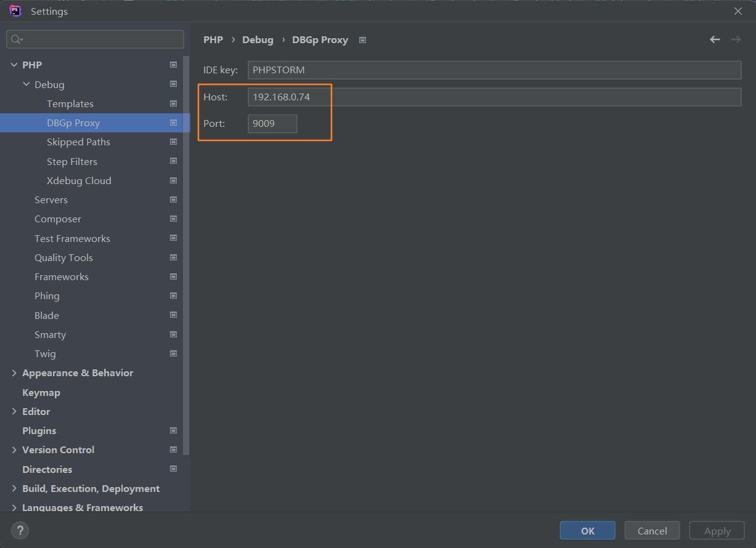Click the Apply button
Screen dimensions: 756x548
717,531
